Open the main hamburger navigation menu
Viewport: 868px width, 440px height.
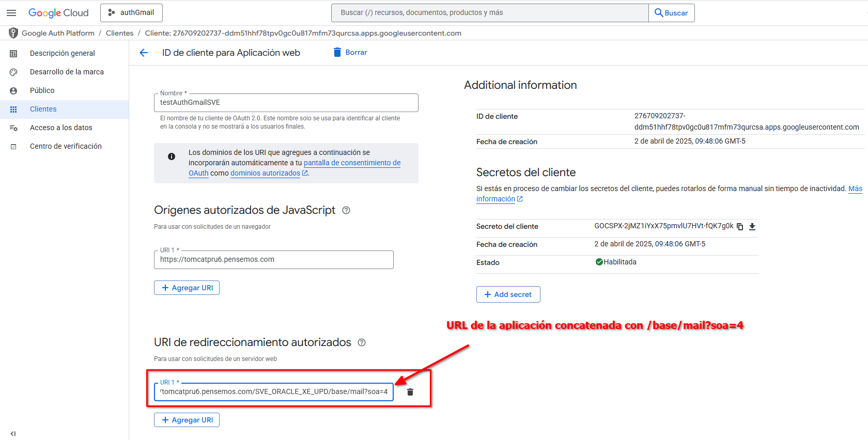pyautogui.click(x=11, y=13)
